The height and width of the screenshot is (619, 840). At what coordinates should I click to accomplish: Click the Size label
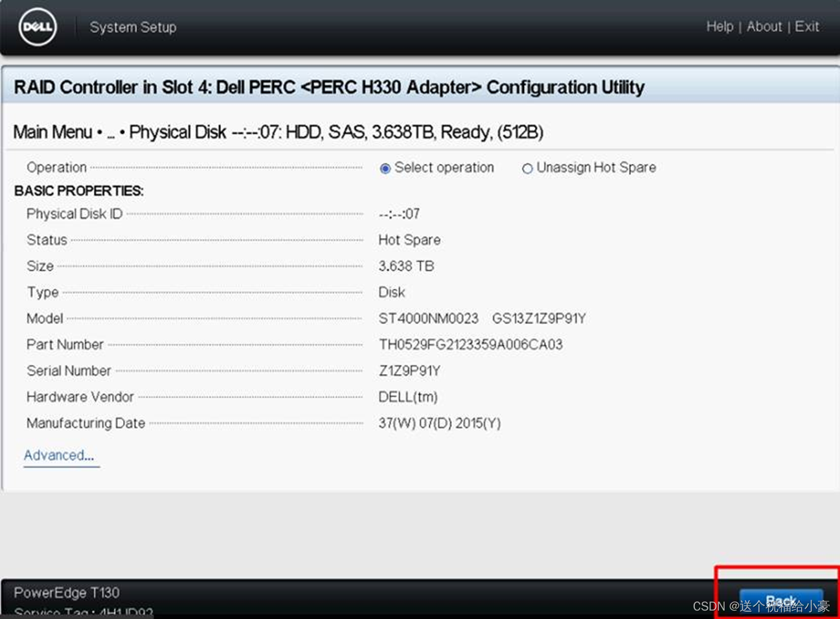coord(40,266)
